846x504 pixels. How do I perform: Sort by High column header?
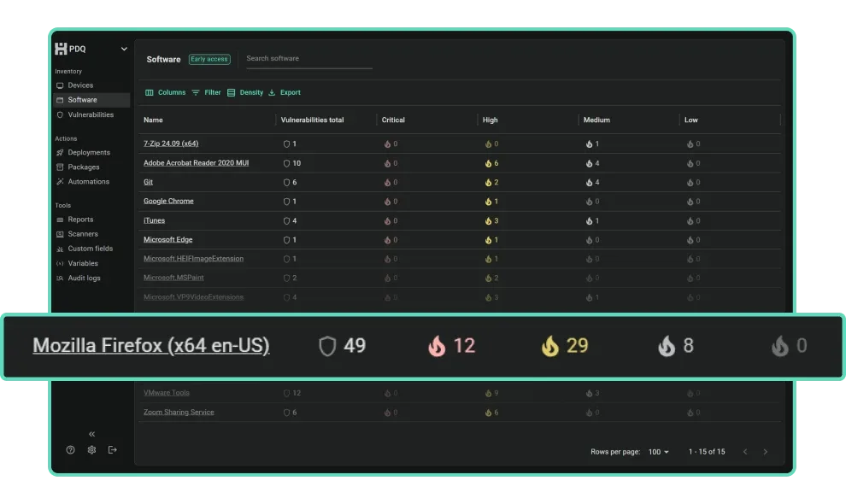(x=490, y=120)
